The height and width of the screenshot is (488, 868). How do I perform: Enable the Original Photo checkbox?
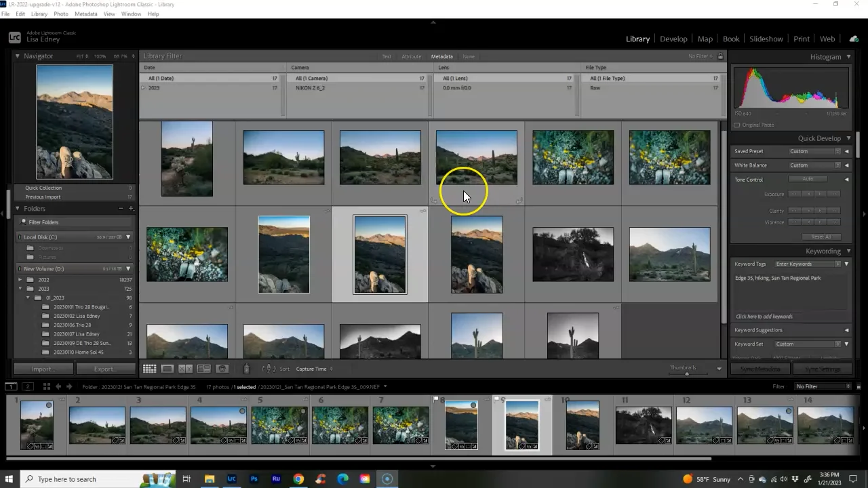click(x=737, y=125)
